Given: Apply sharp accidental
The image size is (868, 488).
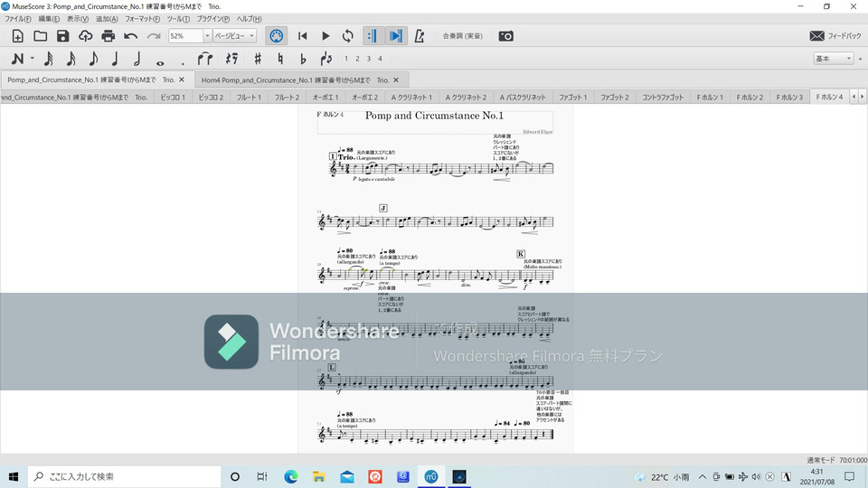Looking at the screenshot, I should click(258, 58).
